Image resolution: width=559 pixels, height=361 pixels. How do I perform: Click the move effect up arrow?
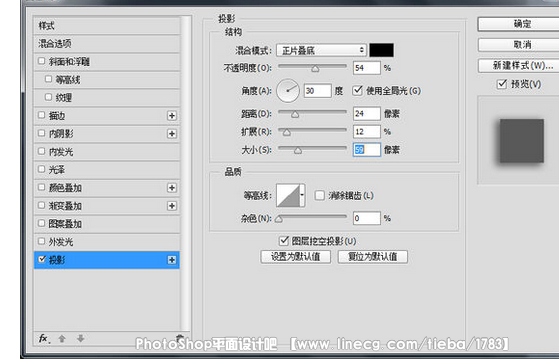(62, 339)
